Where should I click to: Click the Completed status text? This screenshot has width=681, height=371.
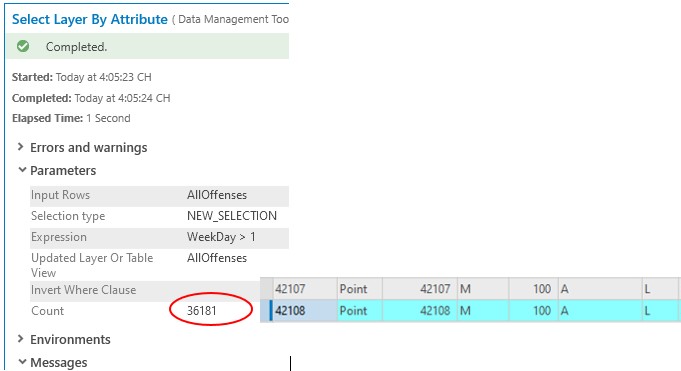(x=76, y=46)
